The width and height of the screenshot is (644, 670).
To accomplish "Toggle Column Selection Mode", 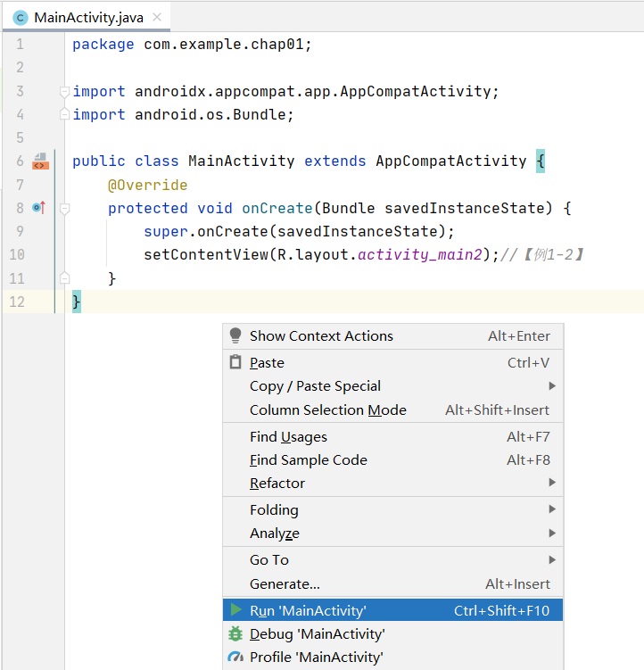I will [327, 409].
